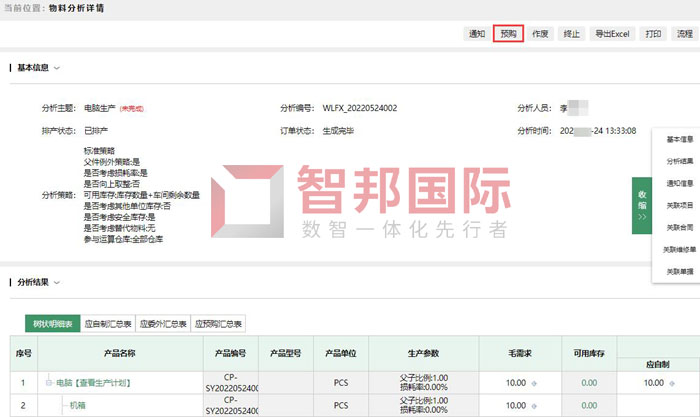This screenshot has width=700, height=417.
Task: Click the highlighted 预购 button
Action: pos(509,33)
